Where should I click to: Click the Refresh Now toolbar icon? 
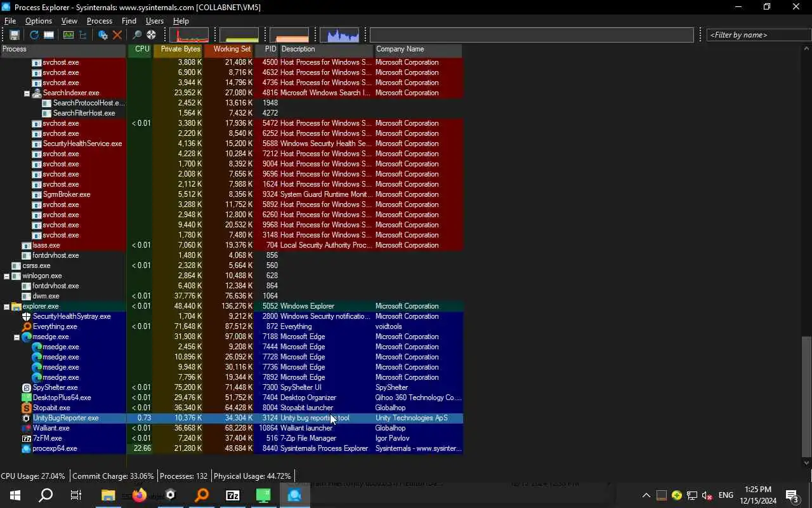pos(34,35)
